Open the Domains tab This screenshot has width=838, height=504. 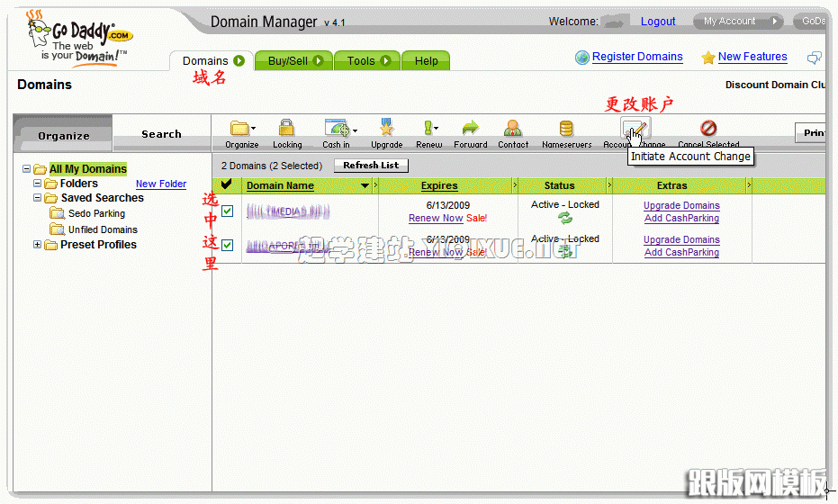click(212, 61)
